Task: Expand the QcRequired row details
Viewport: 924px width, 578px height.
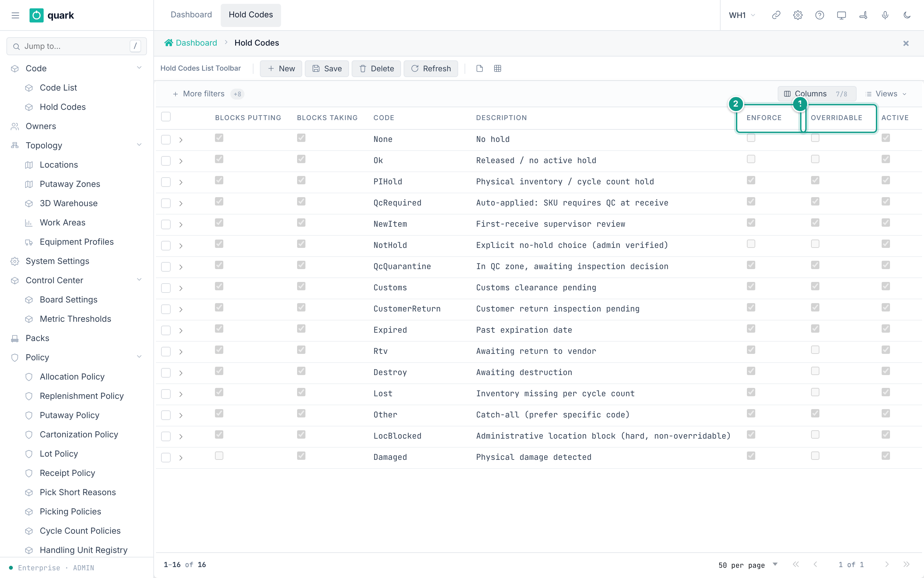Action: point(181,203)
